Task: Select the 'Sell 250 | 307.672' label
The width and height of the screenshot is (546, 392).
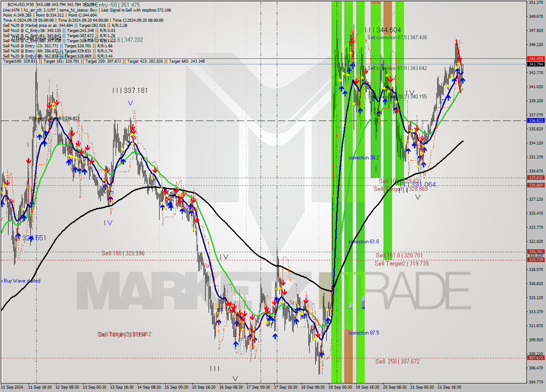Action: click(x=398, y=361)
